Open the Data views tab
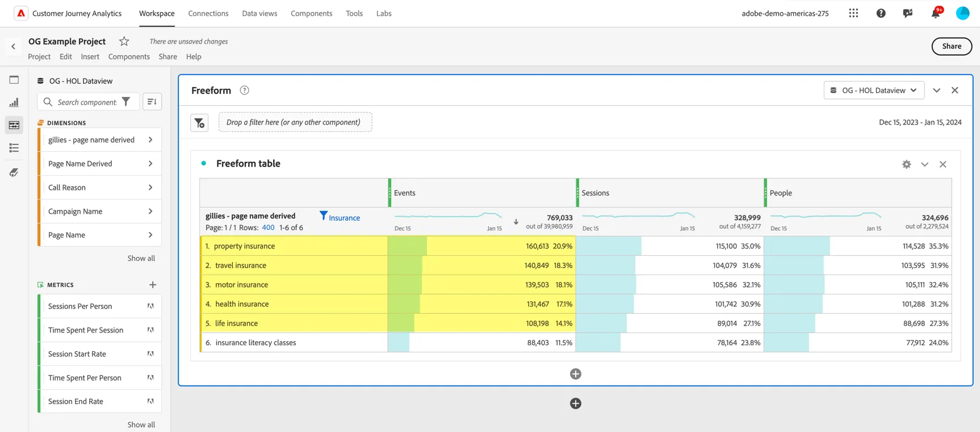This screenshot has height=432, width=980. 259,13
